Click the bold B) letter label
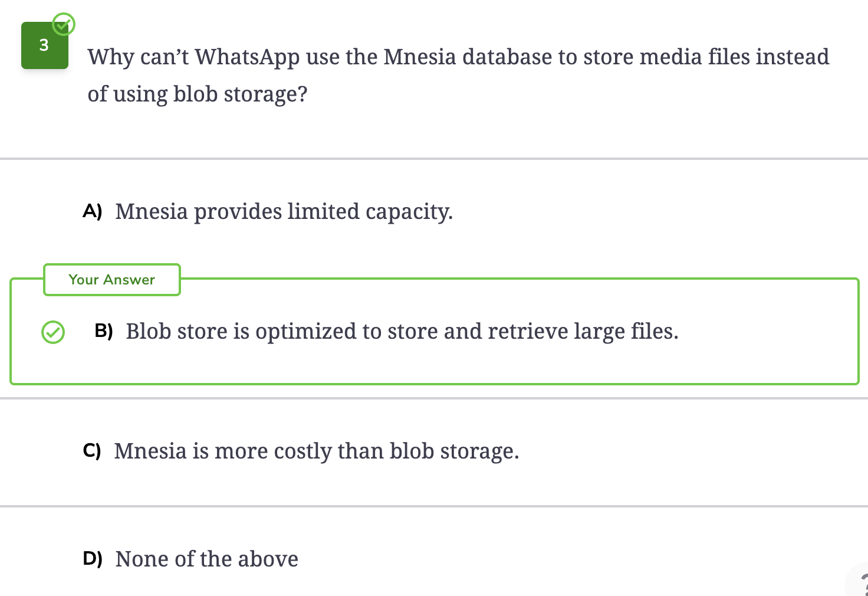The width and height of the screenshot is (868, 596). coord(104,330)
